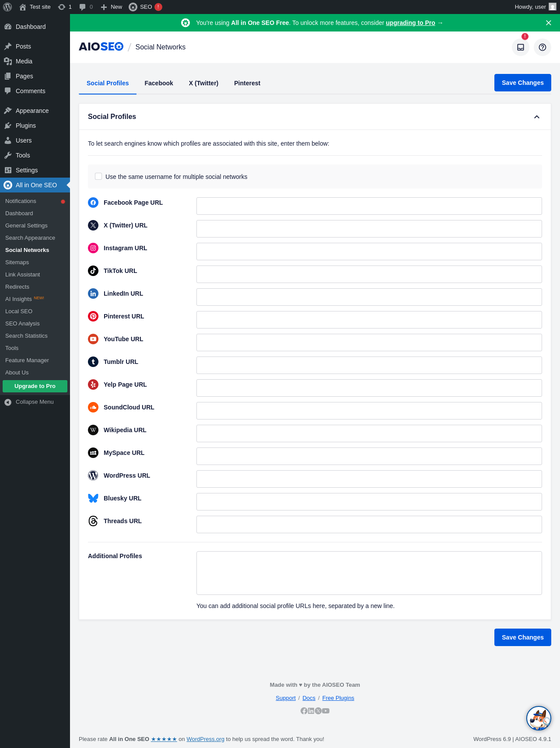Viewport: 560px width, 748px height.
Task: Follow the upgrading to Pro link
Action: click(x=410, y=23)
